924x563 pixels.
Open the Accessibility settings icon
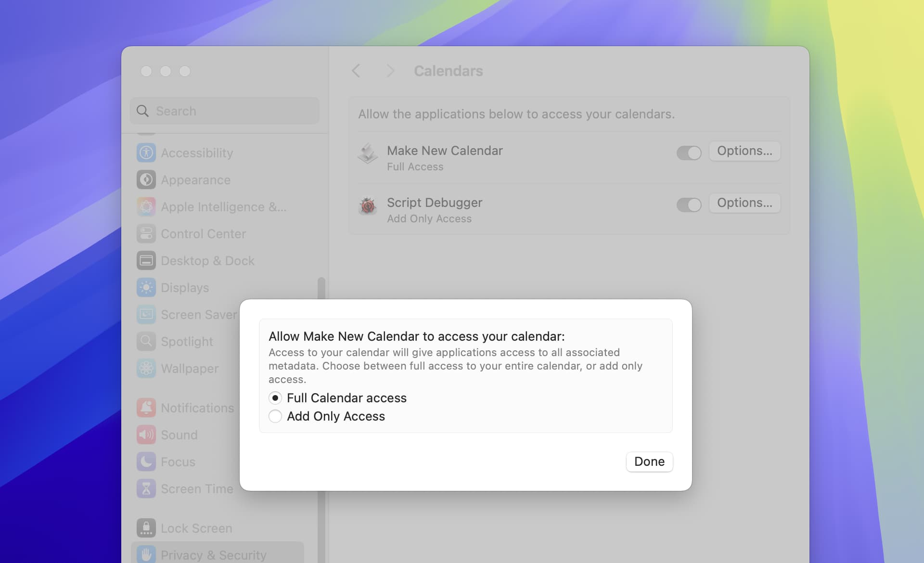146,153
